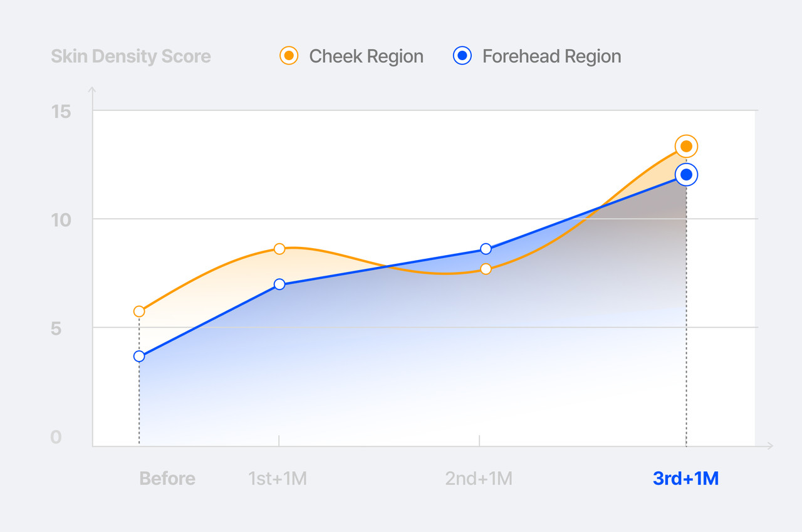Viewport: 802px width, 532px height.
Task: Click the 10 y-axis value label
Action: click(x=61, y=221)
